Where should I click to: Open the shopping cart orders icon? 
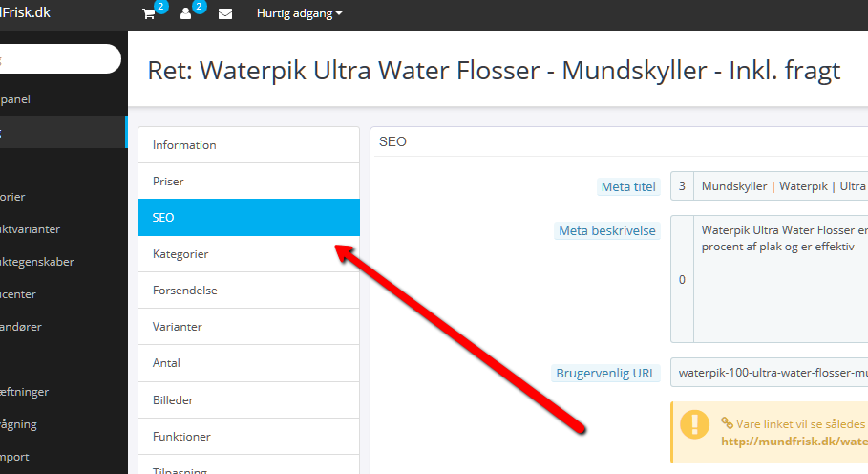(148, 13)
